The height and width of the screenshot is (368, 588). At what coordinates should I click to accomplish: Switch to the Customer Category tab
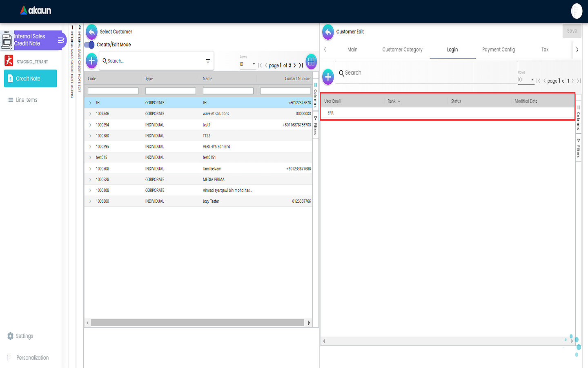[x=402, y=49]
